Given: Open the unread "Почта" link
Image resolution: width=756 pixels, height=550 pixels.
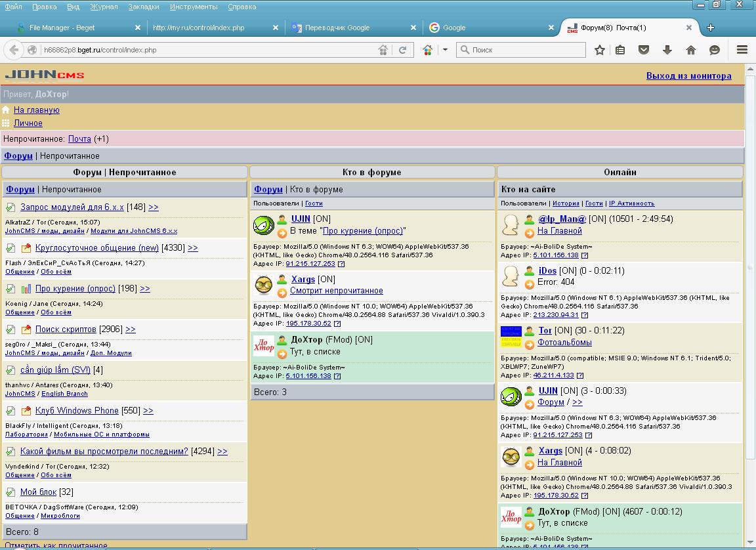Looking at the screenshot, I should 79,139.
